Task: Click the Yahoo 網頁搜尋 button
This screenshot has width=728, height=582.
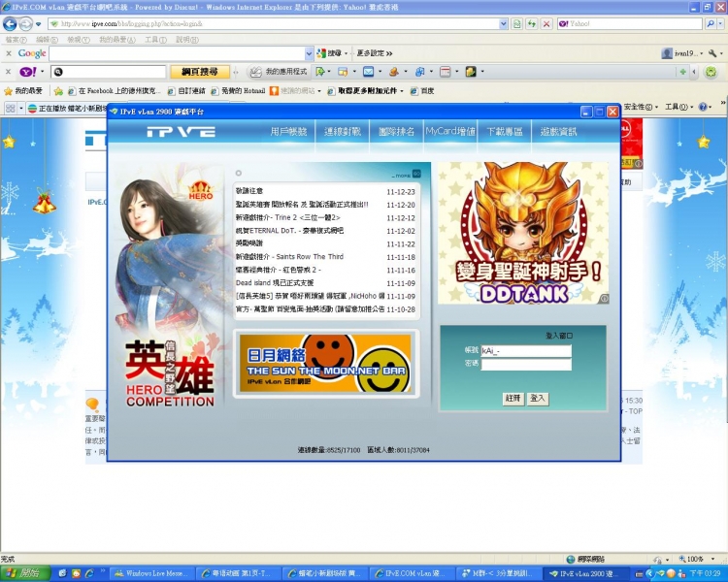Action: coord(200,72)
